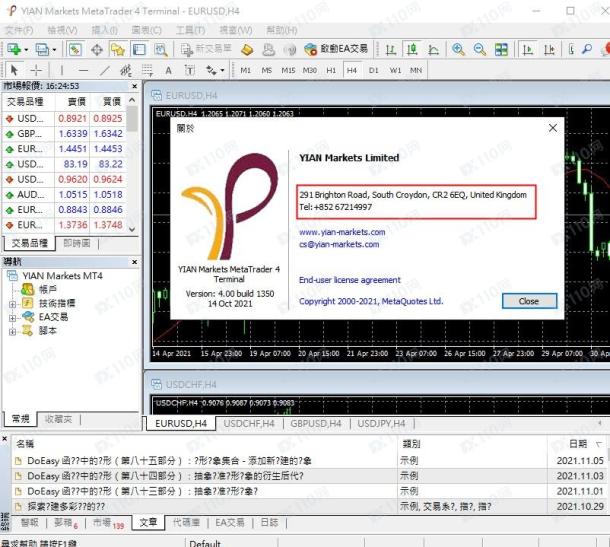Switch to the D1 timeframe

click(x=373, y=70)
